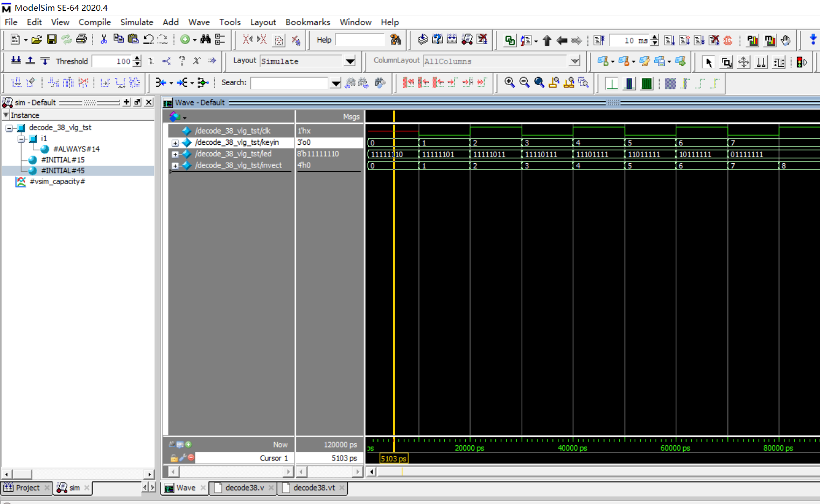Decrease Threshold with the down stepper arrow
The image size is (820, 504).
click(x=137, y=64)
